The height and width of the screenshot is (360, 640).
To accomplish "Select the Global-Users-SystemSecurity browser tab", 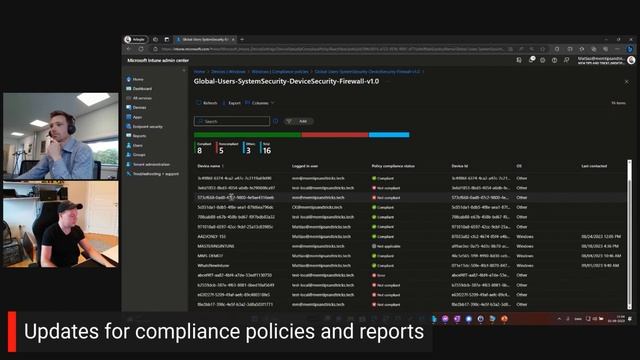I will 205,40.
